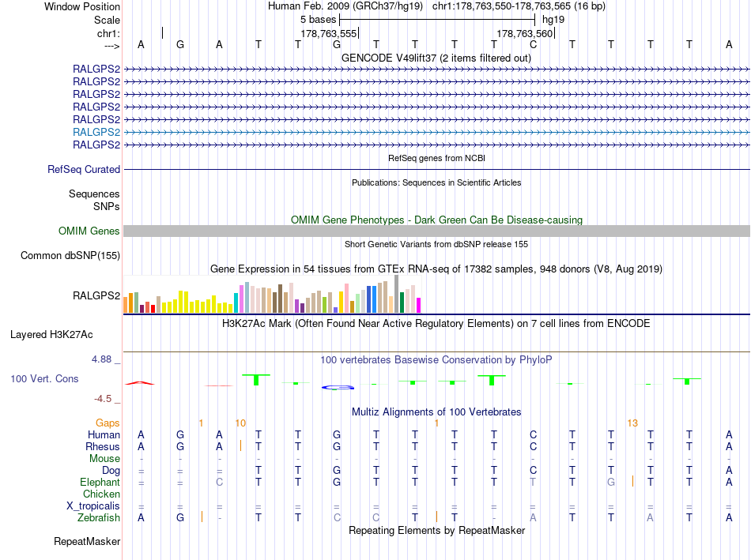This screenshot has width=751, height=560.
Task: Click the G base in Zebrafish row
Action: pos(180,518)
